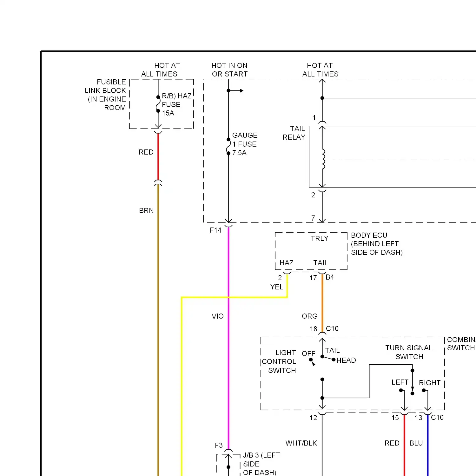Click the F3 connector label
The width and height of the screenshot is (476, 476).
[219, 445]
